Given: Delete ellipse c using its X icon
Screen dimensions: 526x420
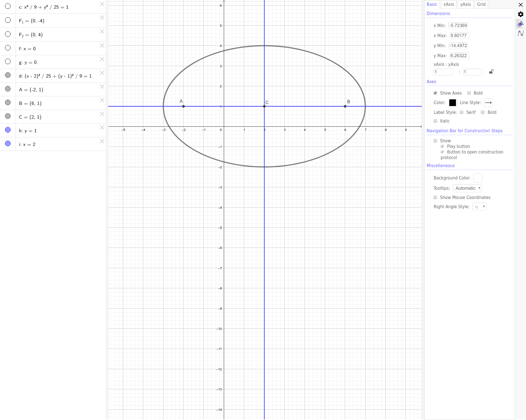Looking at the screenshot, I should (102, 4).
